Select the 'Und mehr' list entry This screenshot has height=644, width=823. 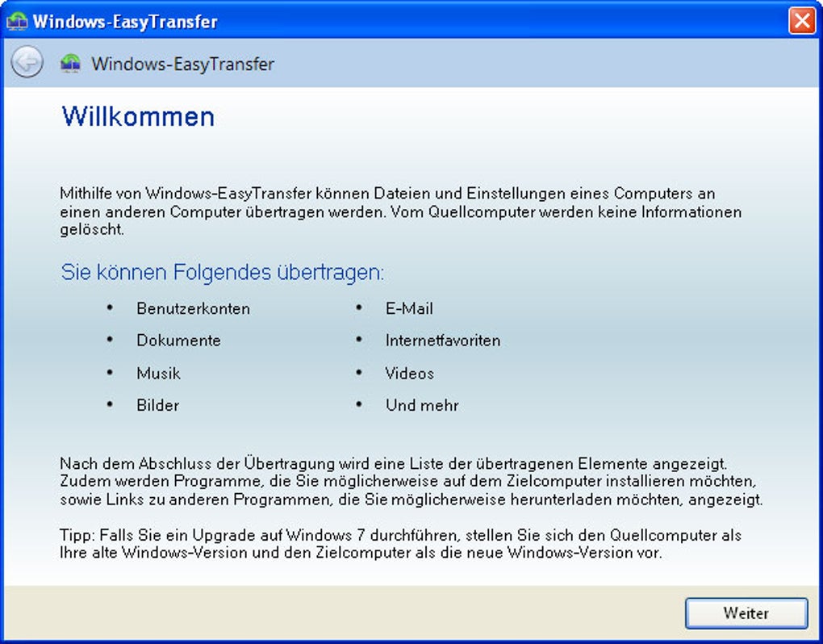(x=422, y=405)
